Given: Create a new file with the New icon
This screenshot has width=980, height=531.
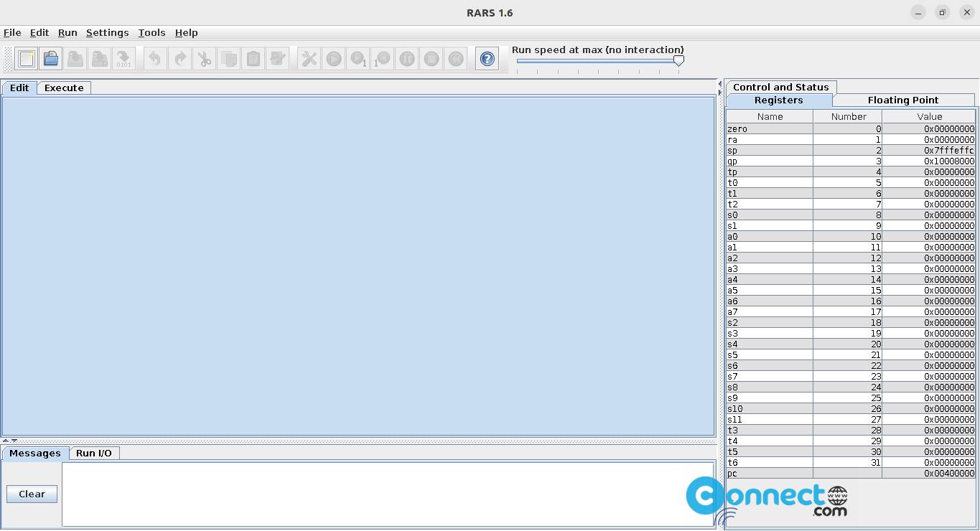Looking at the screenshot, I should pos(27,59).
